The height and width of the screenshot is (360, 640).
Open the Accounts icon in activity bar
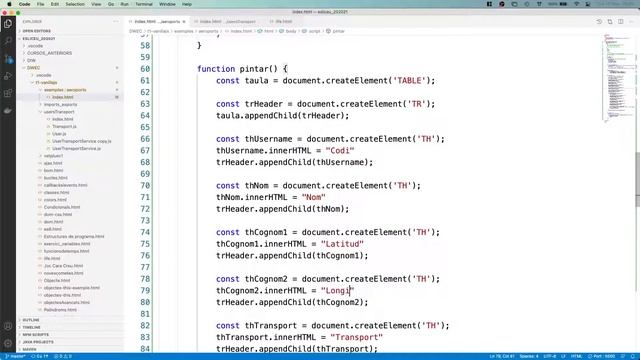(x=8, y=326)
